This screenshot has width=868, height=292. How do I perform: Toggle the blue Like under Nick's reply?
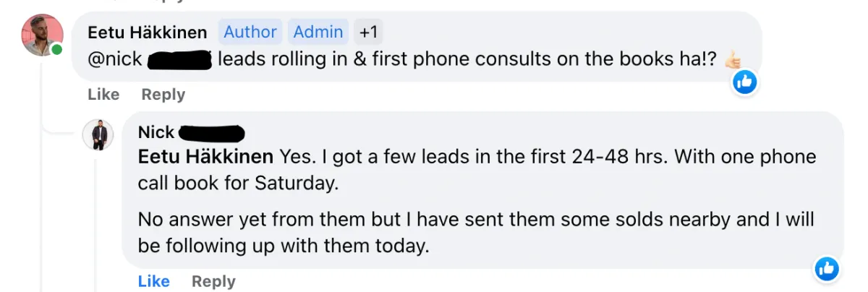154,281
